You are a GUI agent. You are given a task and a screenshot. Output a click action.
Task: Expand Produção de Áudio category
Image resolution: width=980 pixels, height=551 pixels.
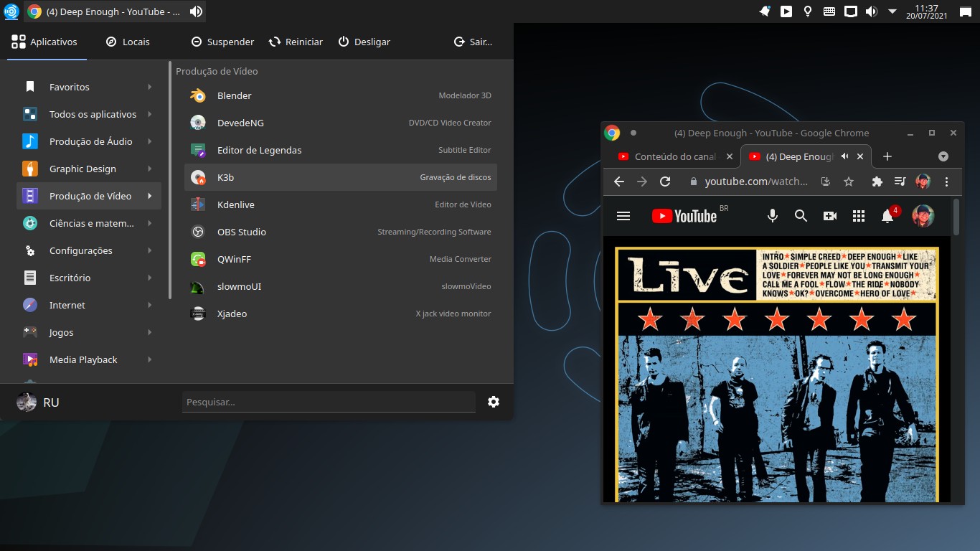pyautogui.click(x=89, y=141)
